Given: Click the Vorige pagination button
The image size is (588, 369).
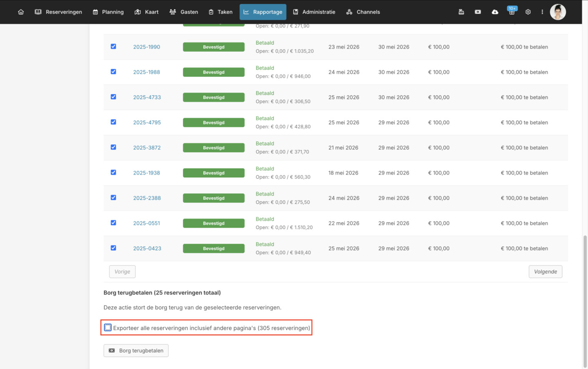Looking at the screenshot, I should pyautogui.click(x=122, y=272).
